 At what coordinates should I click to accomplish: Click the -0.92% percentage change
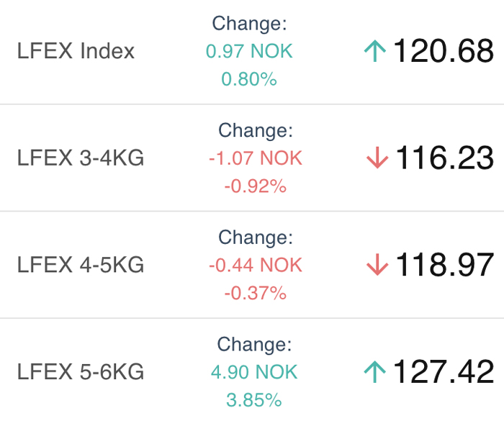click(256, 186)
